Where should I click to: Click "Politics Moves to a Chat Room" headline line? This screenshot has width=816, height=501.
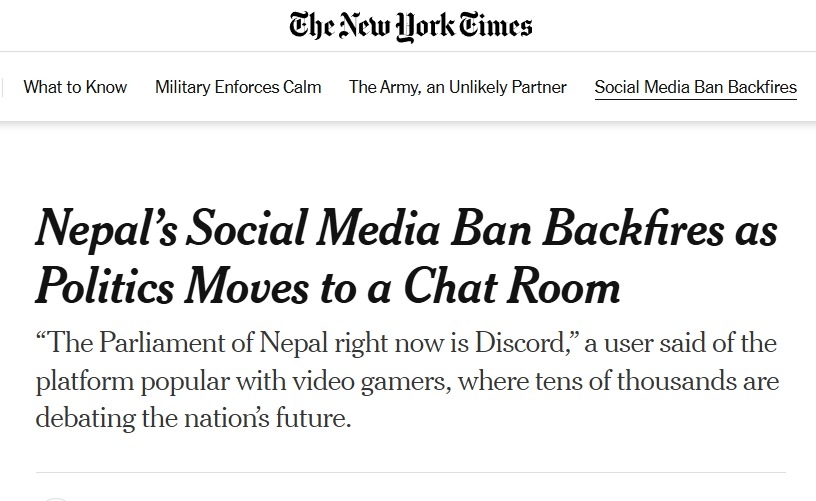click(x=328, y=286)
